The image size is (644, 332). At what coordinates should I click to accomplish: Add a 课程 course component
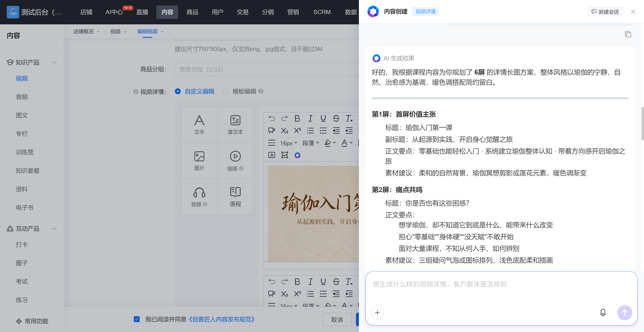click(235, 197)
